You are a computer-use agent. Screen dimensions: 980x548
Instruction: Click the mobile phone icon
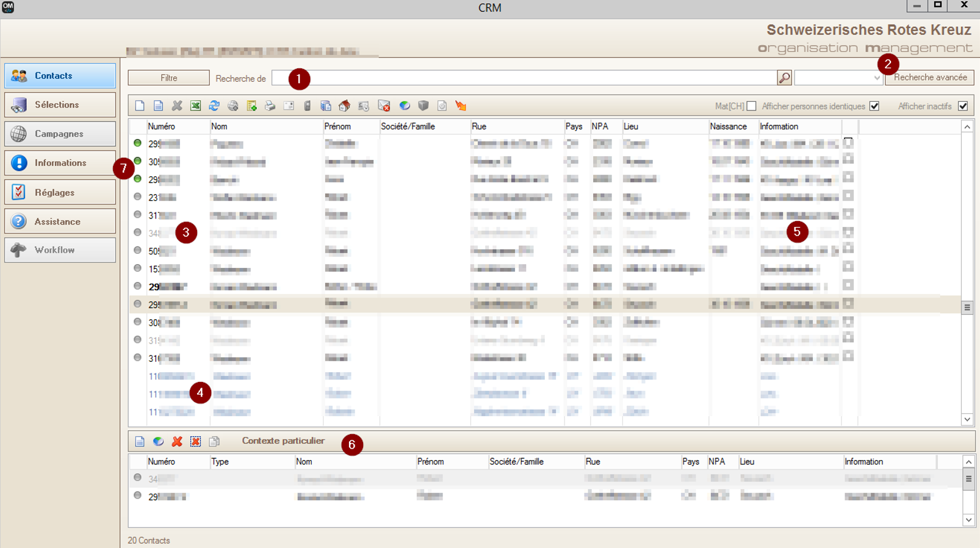[307, 106]
